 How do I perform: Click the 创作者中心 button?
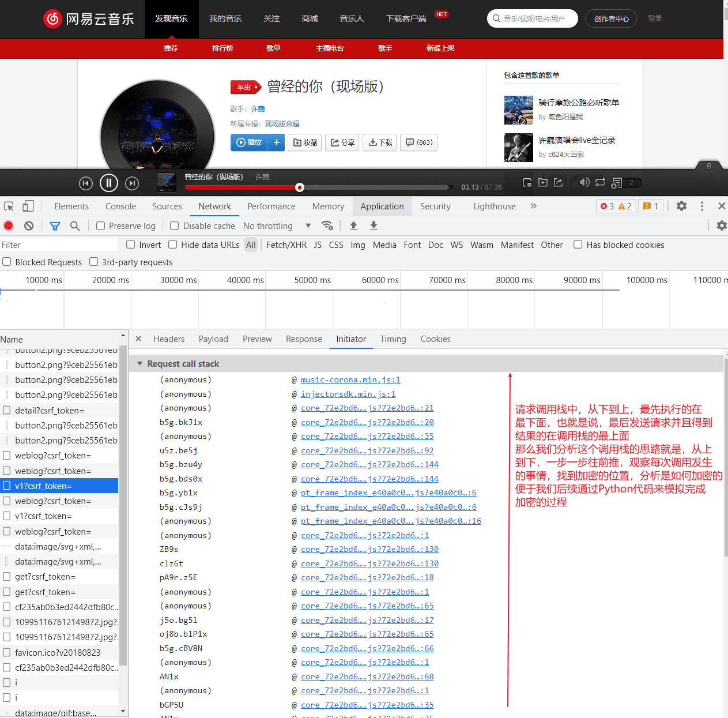coord(611,18)
